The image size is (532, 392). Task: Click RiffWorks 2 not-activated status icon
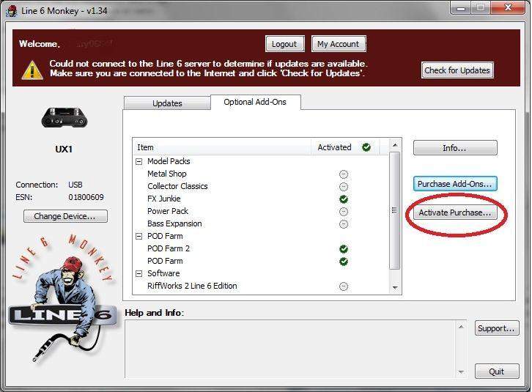pyautogui.click(x=344, y=286)
